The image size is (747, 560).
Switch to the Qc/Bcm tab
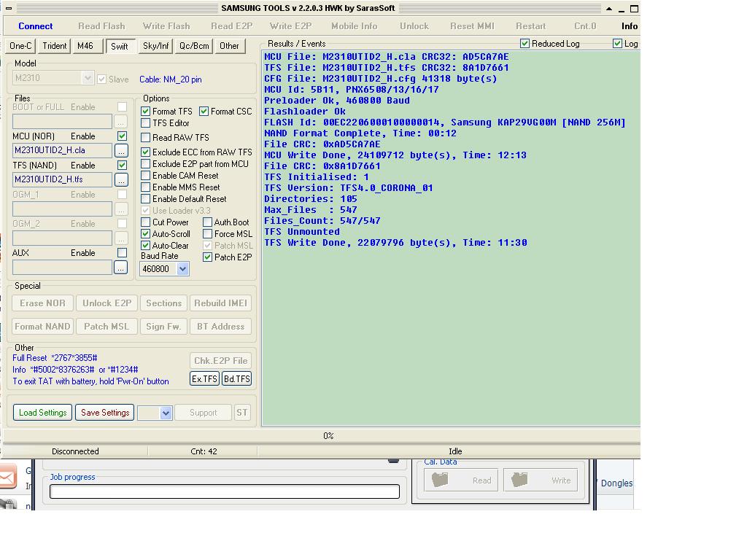pos(194,46)
